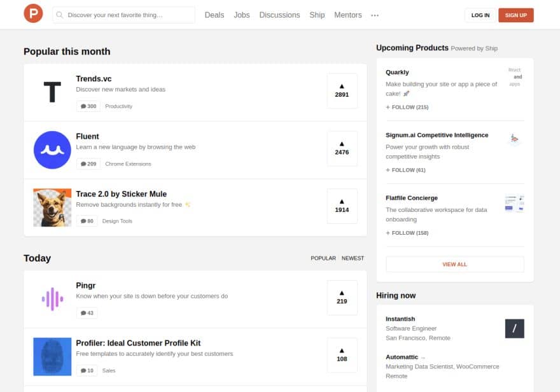Open the Trends.vc product title
Image resolution: width=560 pixels, height=392 pixels.
(x=94, y=79)
